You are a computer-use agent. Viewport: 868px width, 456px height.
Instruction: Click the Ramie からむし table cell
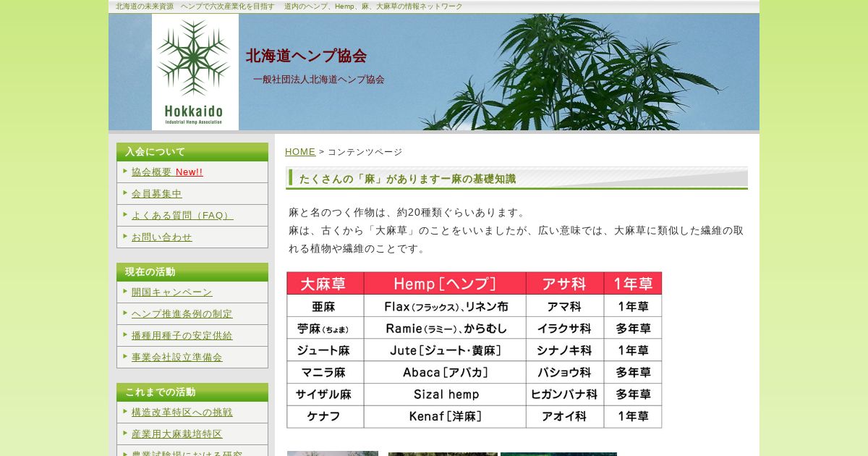click(x=445, y=329)
